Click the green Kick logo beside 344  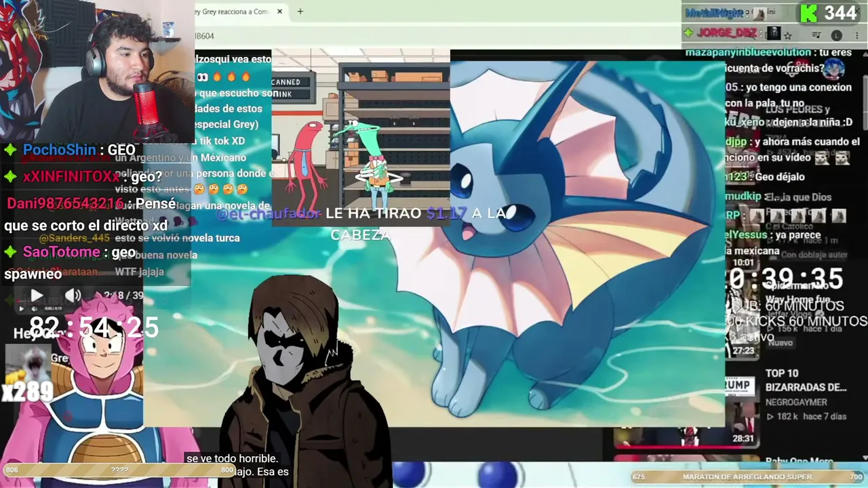pyautogui.click(x=808, y=12)
